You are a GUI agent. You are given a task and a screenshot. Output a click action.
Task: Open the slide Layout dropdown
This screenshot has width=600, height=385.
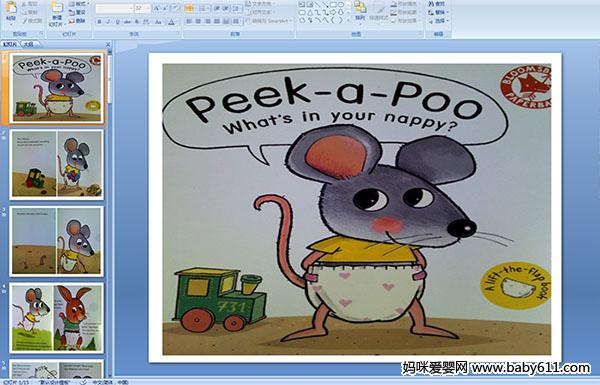78,4
